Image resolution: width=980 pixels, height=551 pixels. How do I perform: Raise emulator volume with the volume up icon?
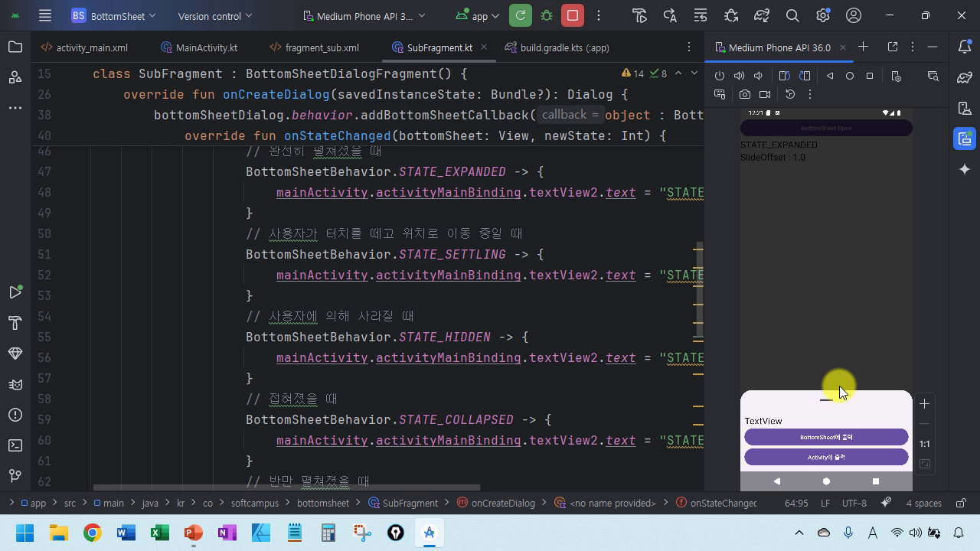tap(739, 76)
